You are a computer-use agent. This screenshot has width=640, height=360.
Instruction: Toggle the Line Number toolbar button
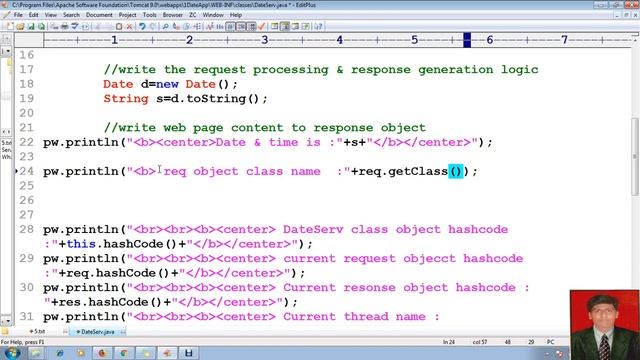point(241,27)
